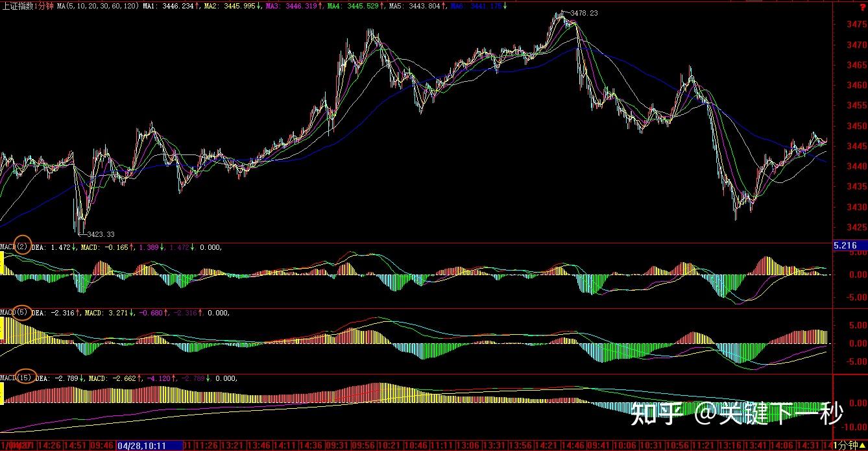Select the MA4: 3445.529 value
The image size is (868, 451).
click(353, 5)
